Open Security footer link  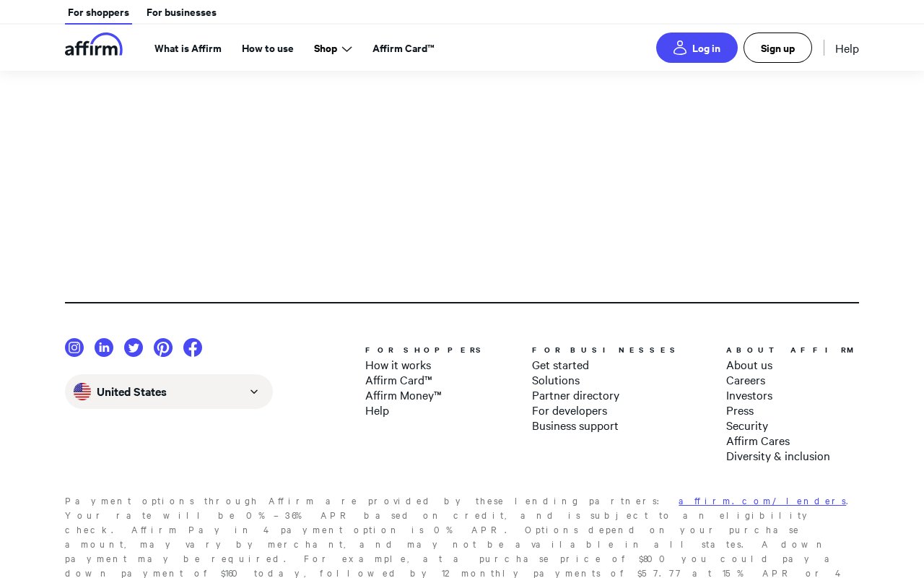pos(747,426)
